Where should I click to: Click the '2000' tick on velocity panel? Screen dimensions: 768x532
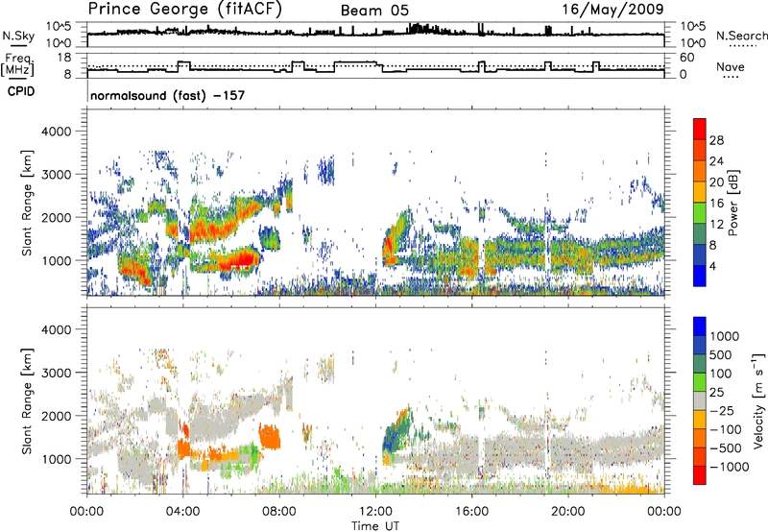[x=56, y=416]
